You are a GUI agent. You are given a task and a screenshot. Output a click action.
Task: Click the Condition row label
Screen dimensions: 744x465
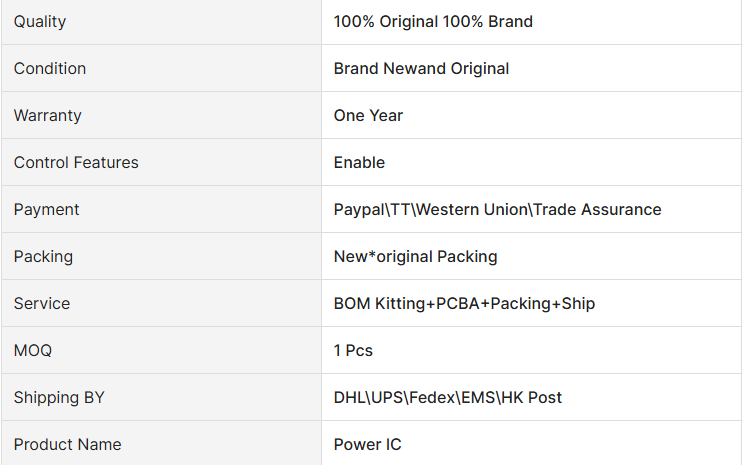50,69
